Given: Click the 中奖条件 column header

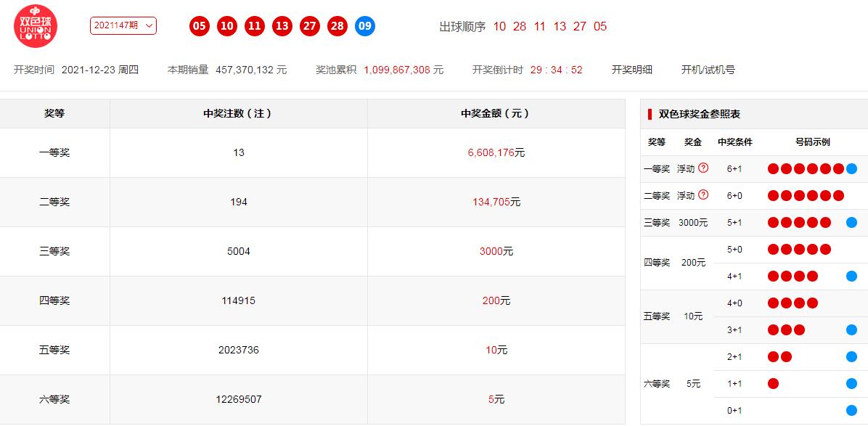Looking at the screenshot, I should (x=735, y=142).
